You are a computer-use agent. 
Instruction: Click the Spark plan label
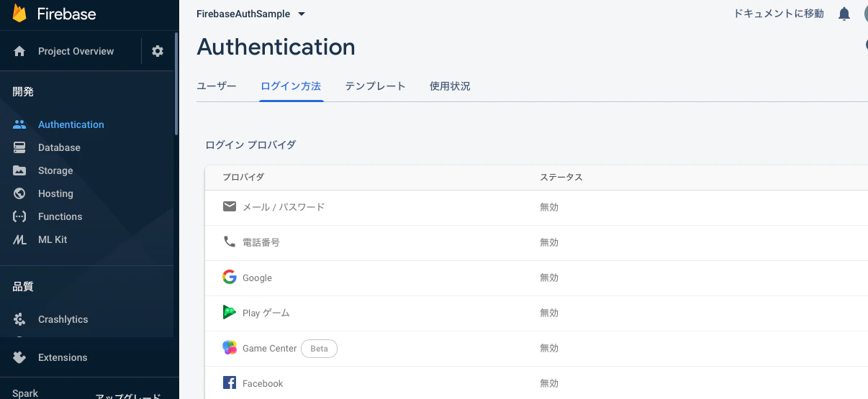pos(25,393)
